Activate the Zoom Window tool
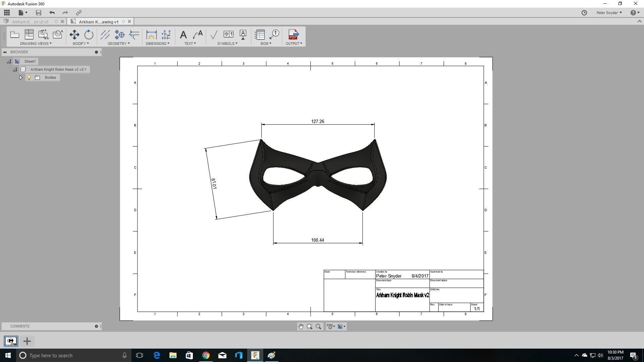This screenshot has height=362, width=644. [x=310, y=326]
